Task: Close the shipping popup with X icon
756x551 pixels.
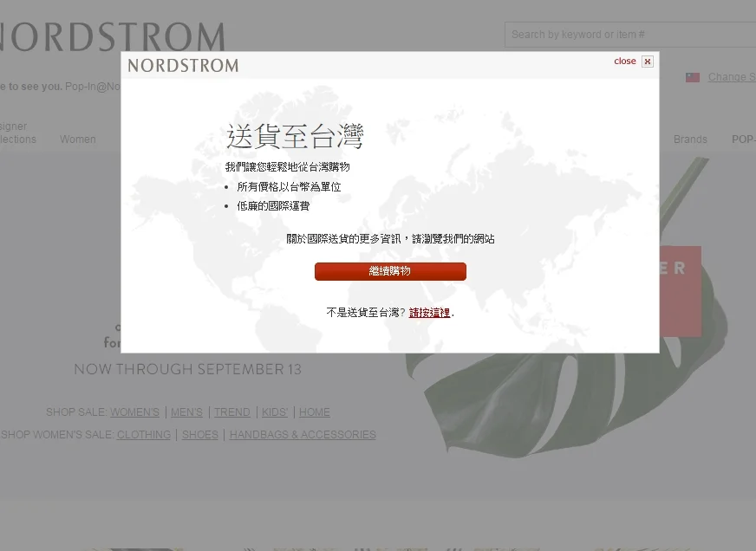Action: tap(648, 62)
